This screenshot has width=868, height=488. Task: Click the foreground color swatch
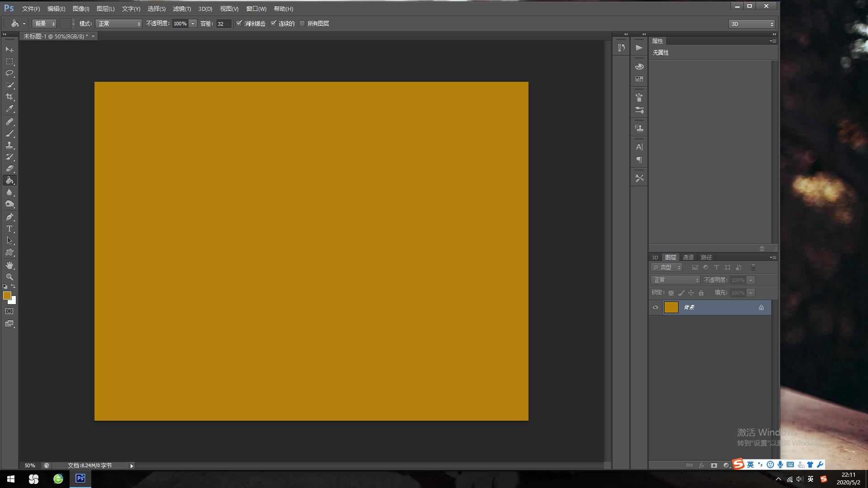pyautogui.click(x=7, y=296)
